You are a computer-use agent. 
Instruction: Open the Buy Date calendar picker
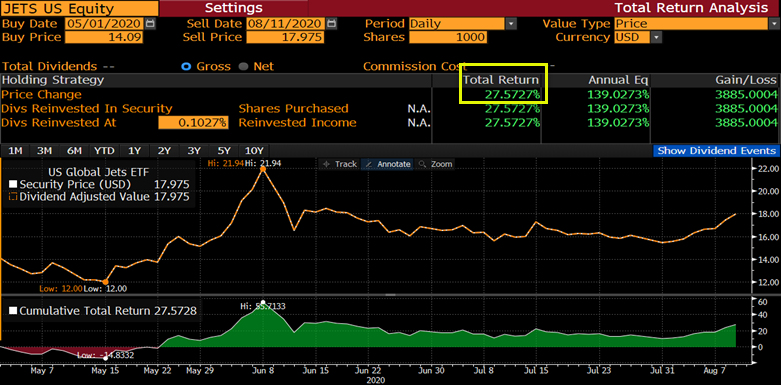tap(150, 23)
